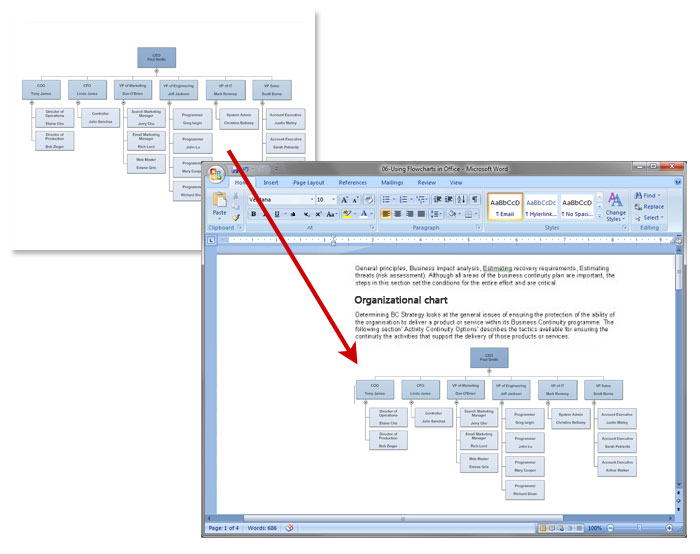
Task: Click the proofing status bar icon
Action: 291,527
